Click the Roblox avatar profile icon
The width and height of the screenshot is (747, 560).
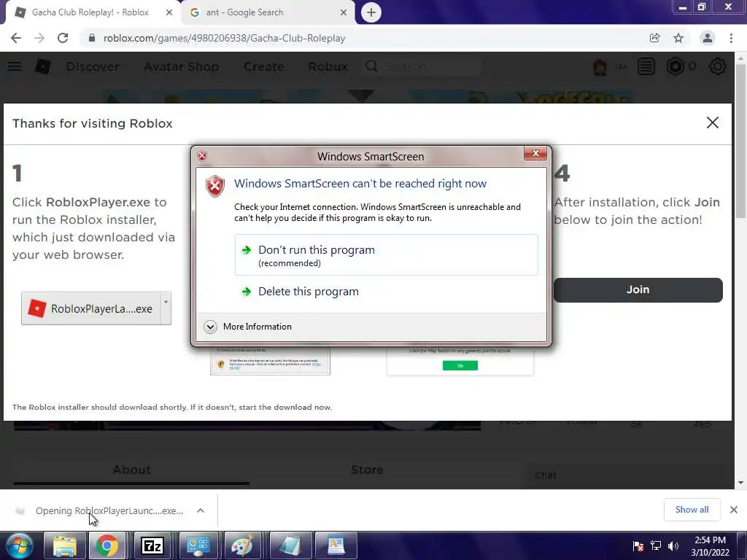(600, 66)
